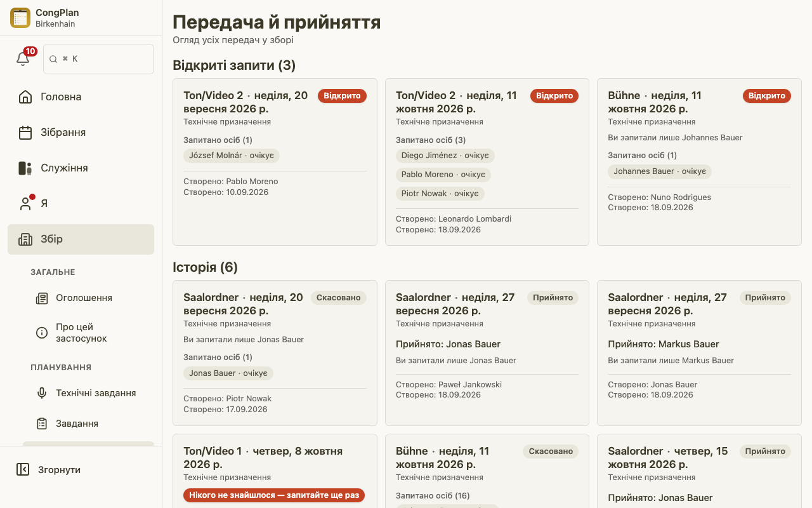Go to Зібрання section
This screenshot has height=508, width=812.
pos(81,133)
